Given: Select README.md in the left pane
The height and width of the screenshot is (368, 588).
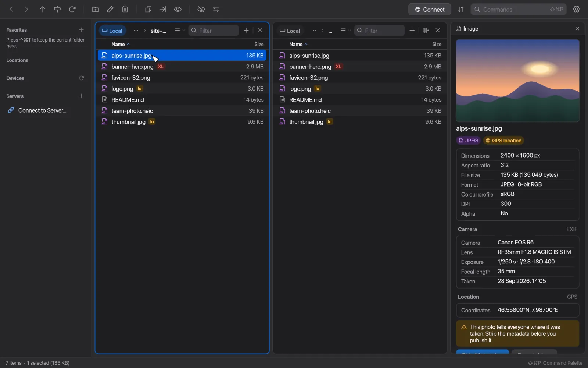Looking at the screenshot, I should click(182, 100).
